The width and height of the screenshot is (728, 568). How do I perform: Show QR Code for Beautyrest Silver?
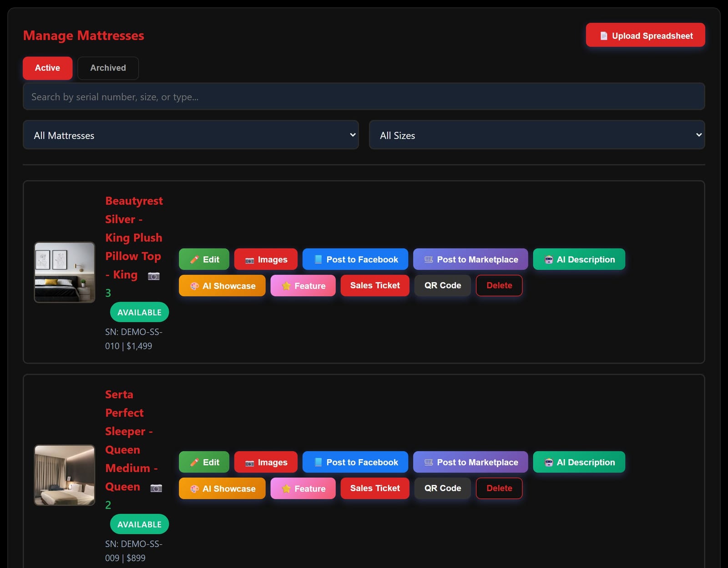tap(442, 286)
